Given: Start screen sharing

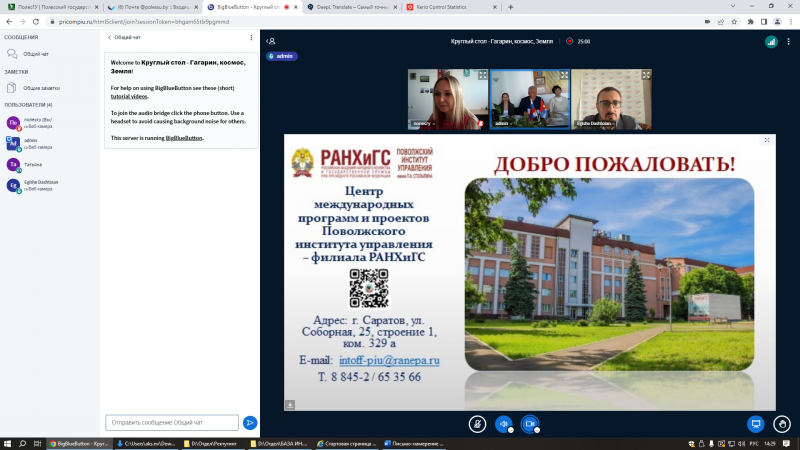Looking at the screenshot, I should coord(756,424).
